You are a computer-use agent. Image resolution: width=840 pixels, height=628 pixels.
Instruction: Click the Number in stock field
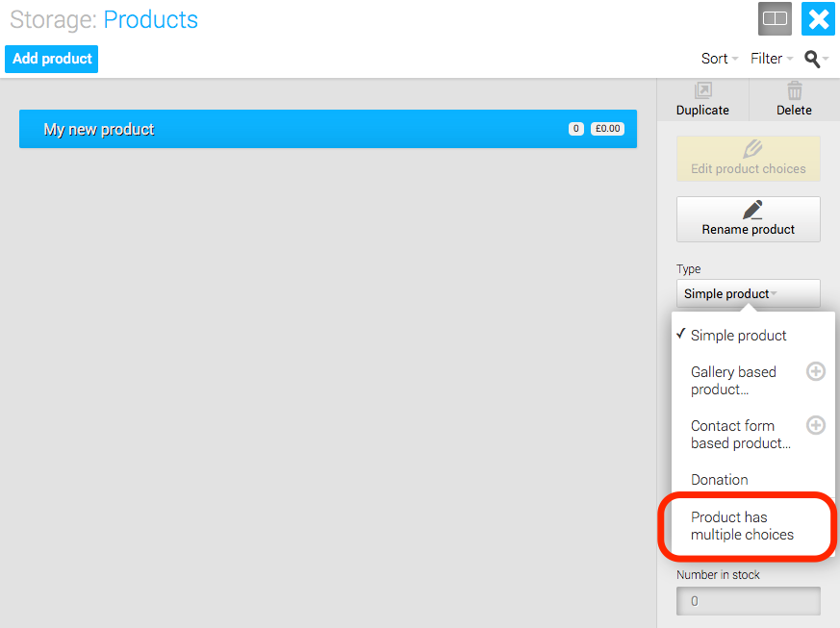pyautogui.click(x=748, y=601)
